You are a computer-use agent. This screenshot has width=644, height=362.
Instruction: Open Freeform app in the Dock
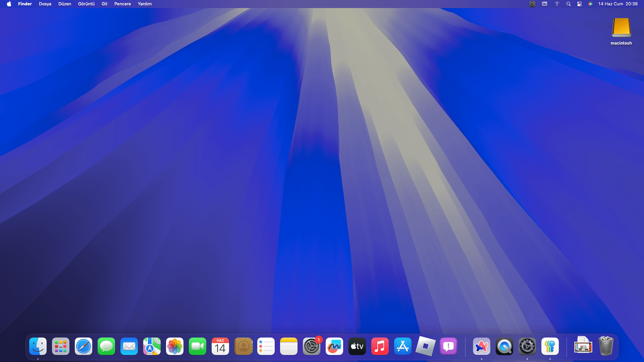(334, 346)
